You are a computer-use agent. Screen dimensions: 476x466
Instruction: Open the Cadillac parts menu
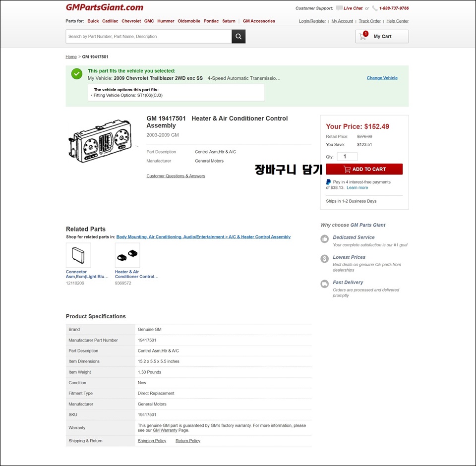pyautogui.click(x=110, y=21)
